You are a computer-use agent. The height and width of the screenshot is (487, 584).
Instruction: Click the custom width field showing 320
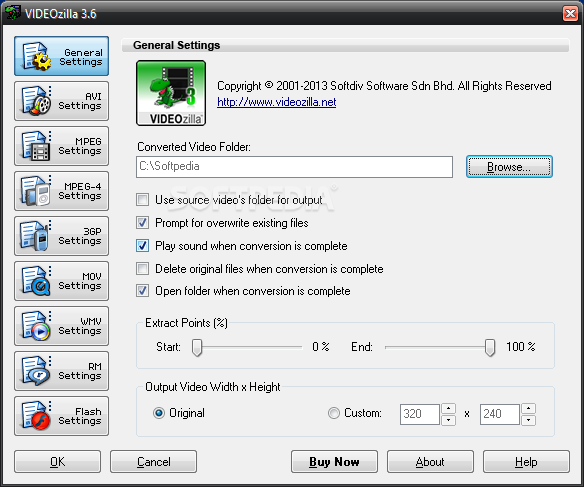pyautogui.click(x=420, y=414)
